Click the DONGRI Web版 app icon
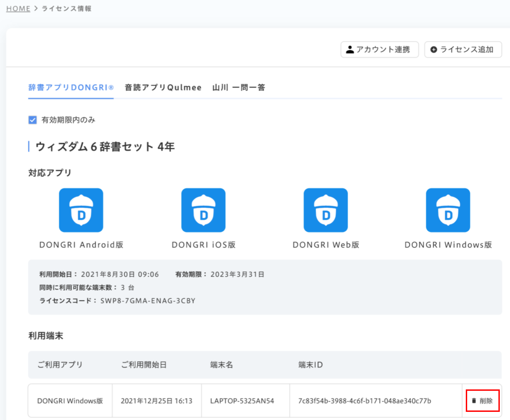Viewport: 510px width, 420px height. [x=326, y=210]
